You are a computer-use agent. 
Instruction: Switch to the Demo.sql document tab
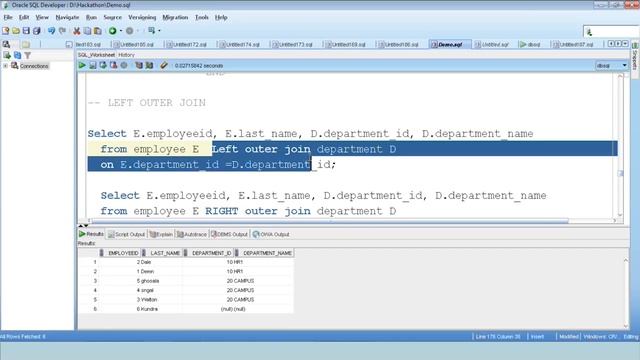pos(450,44)
